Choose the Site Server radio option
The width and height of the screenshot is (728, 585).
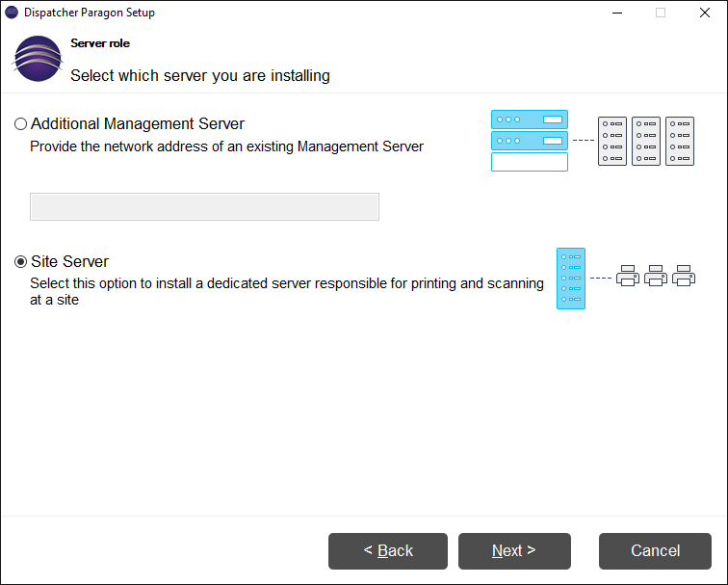(x=20, y=262)
